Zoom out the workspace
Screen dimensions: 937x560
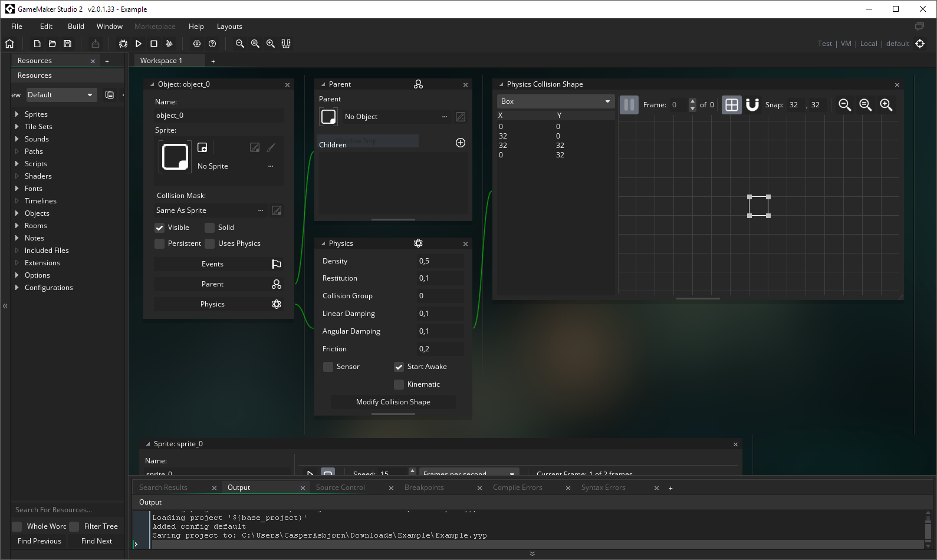(x=240, y=44)
